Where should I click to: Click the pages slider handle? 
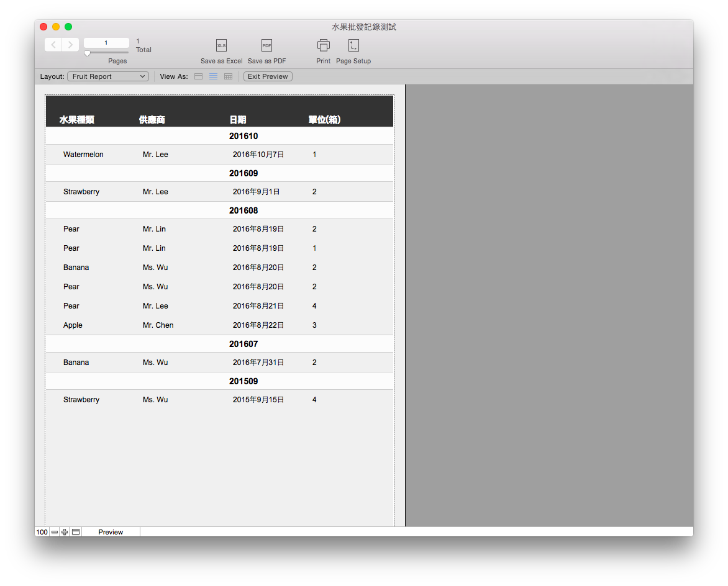88,53
